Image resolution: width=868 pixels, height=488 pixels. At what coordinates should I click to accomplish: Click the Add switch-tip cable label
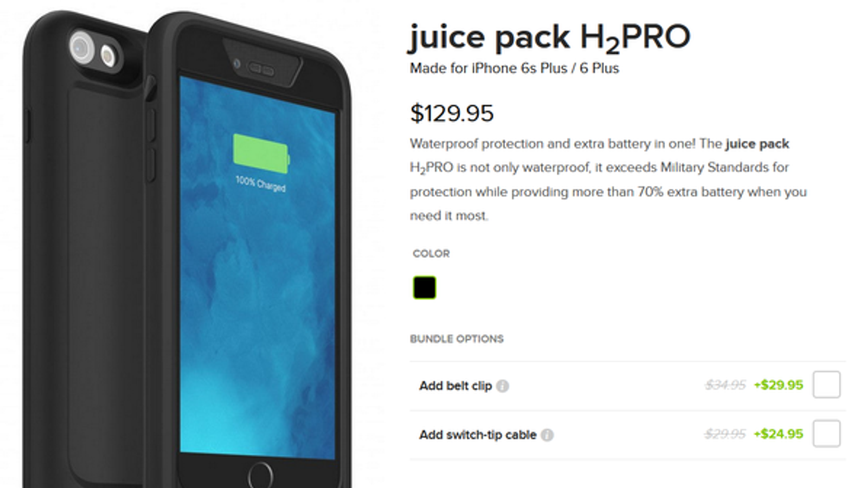477,435
